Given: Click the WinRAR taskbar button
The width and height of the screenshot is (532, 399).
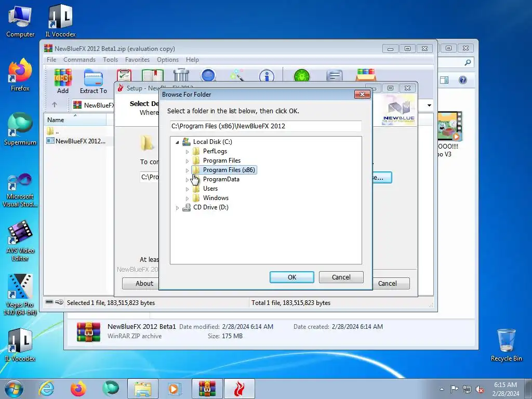Looking at the screenshot, I should pyautogui.click(x=207, y=389).
